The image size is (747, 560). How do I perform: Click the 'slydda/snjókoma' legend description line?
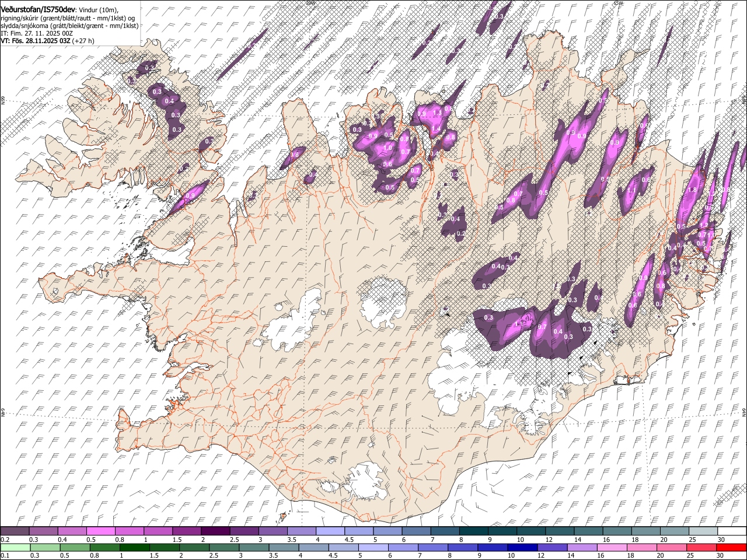(70, 26)
